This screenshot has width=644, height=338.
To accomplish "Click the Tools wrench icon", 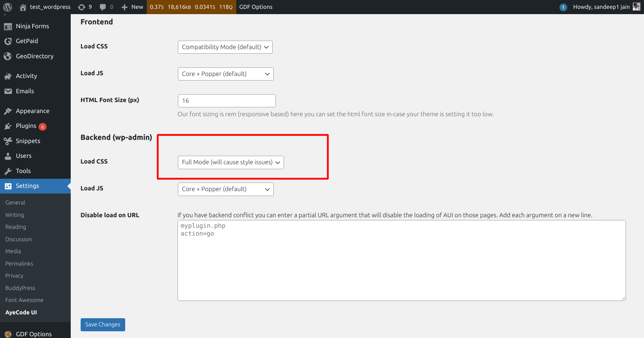I will [x=8, y=171].
